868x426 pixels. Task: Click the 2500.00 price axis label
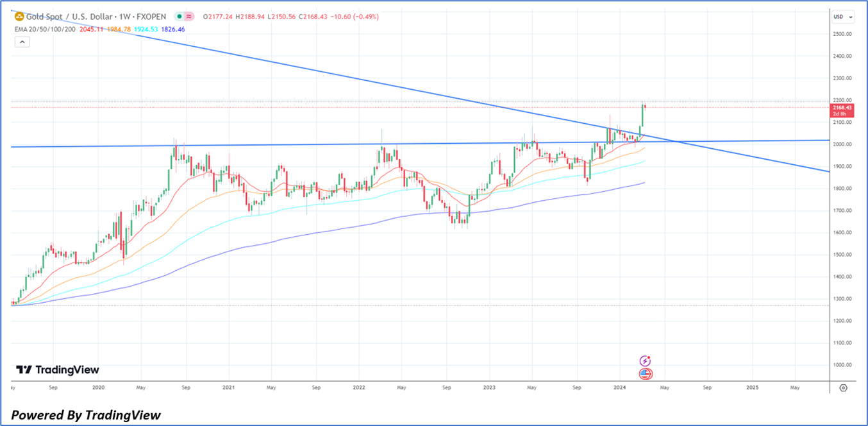[842, 34]
